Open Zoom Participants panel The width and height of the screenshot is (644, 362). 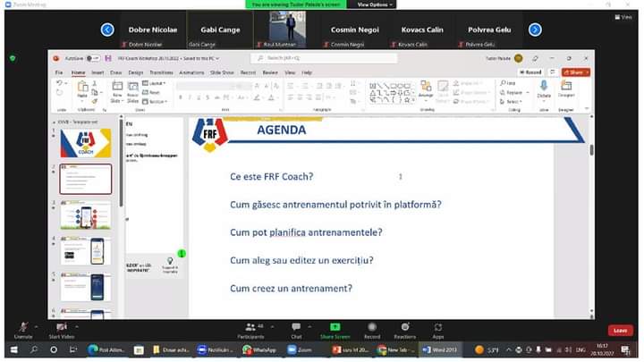pyautogui.click(x=251, y=331)
